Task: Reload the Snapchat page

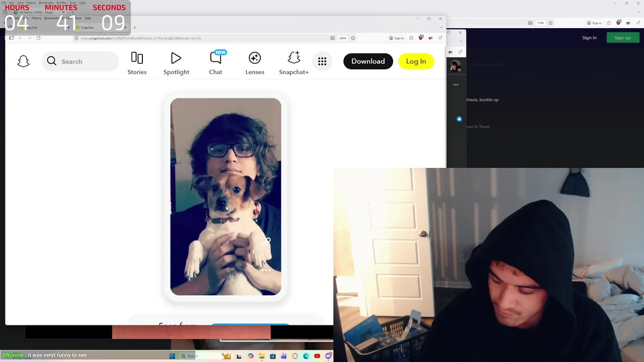Action: (x=38, y=38)
